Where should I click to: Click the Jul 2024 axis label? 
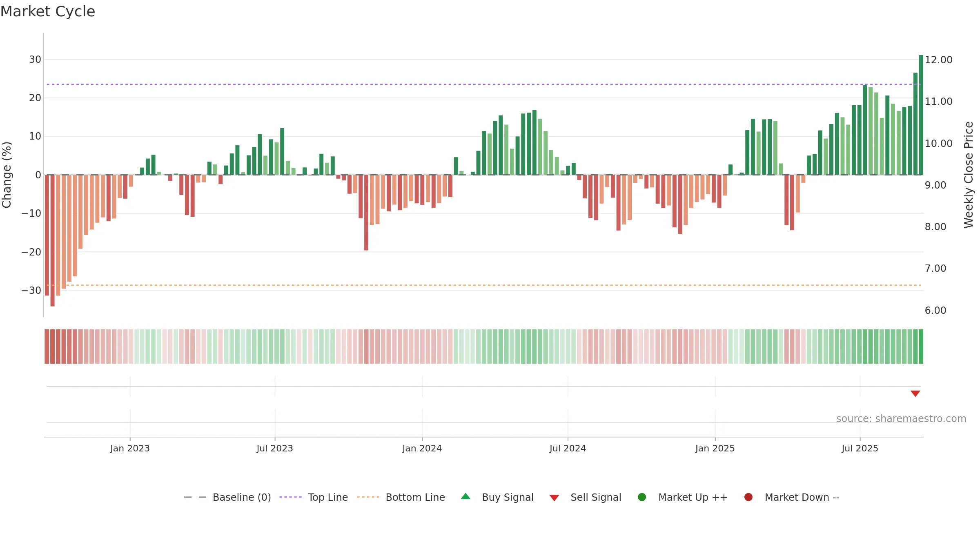[568, 449]
